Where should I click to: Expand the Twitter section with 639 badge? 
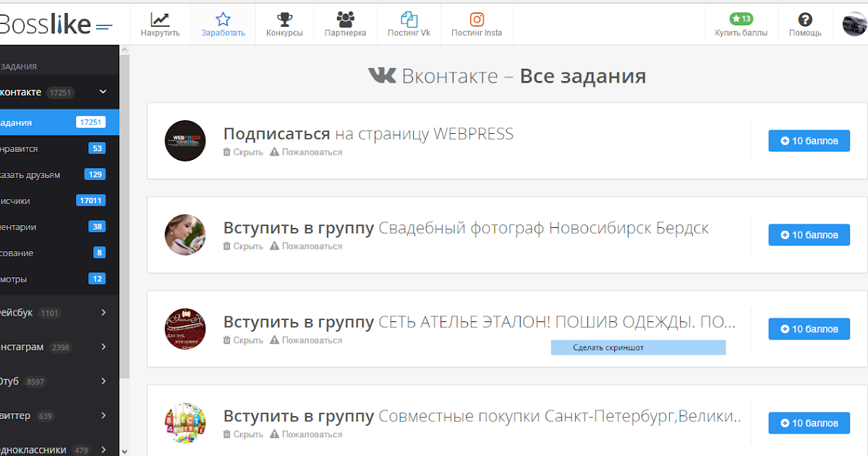pyautogui.click(x=59, y=415)
